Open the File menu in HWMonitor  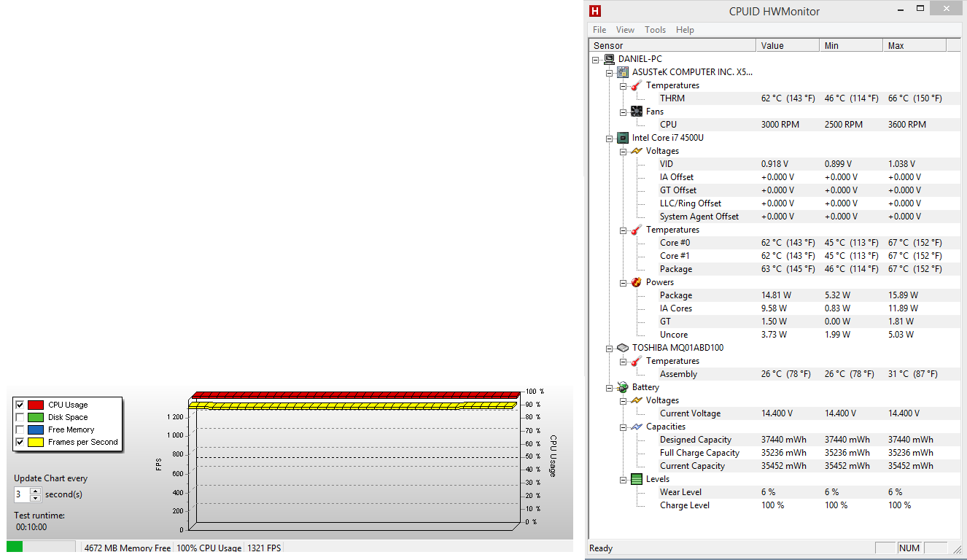[599, 30]
